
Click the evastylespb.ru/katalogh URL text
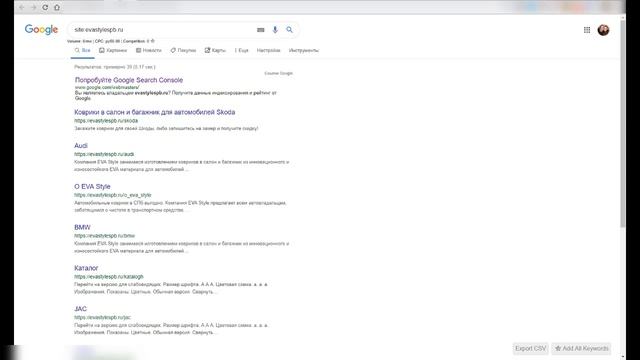coord(109,277)
